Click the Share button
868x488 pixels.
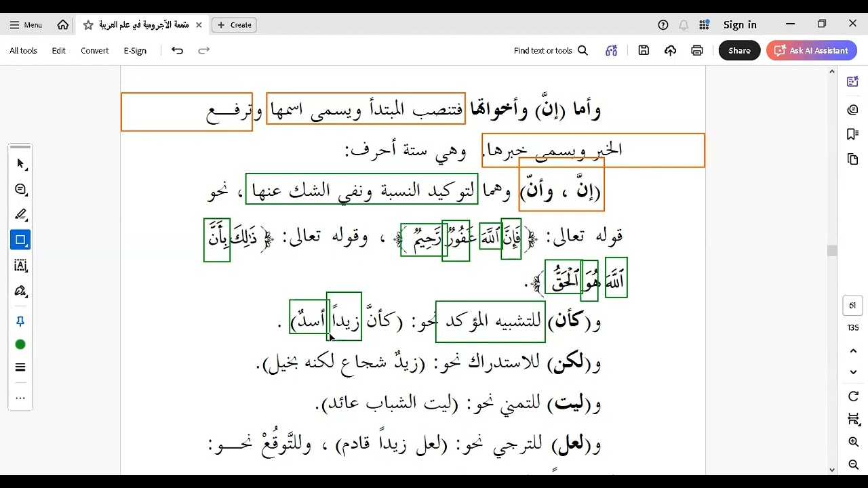coord(739,51)
